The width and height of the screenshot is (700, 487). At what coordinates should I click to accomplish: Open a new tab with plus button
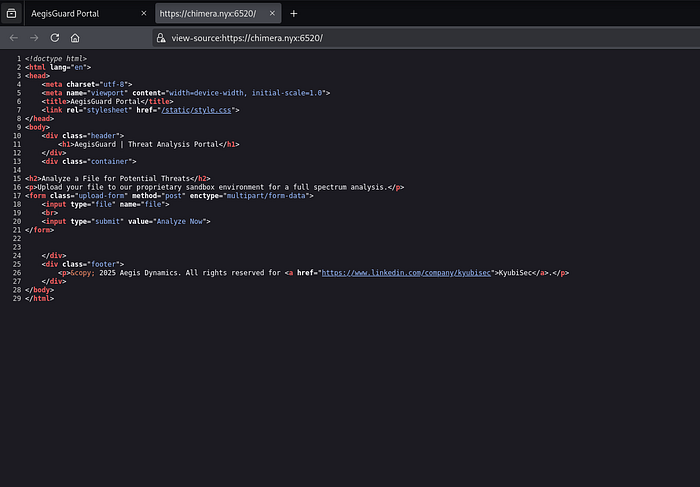[x=293, y=13]
